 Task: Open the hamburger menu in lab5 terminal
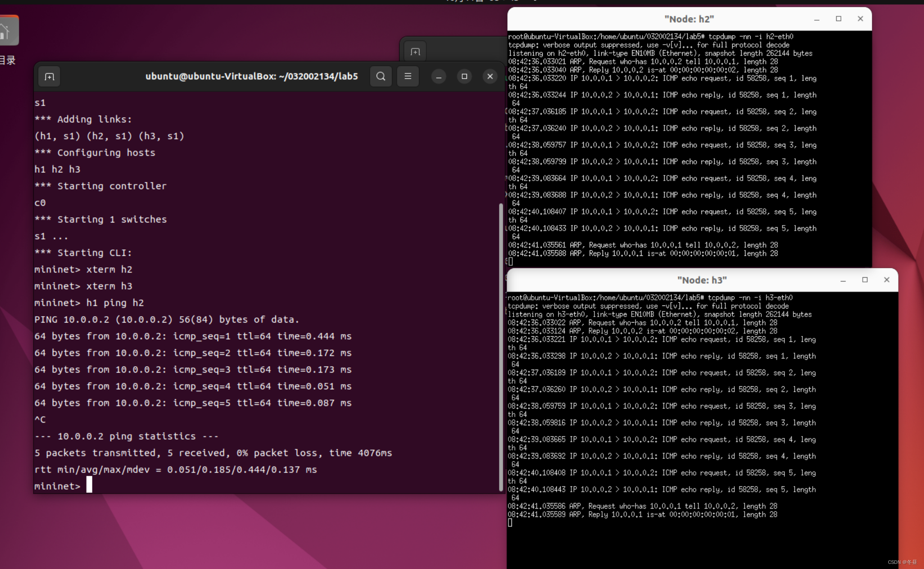(x=408, y=77)
